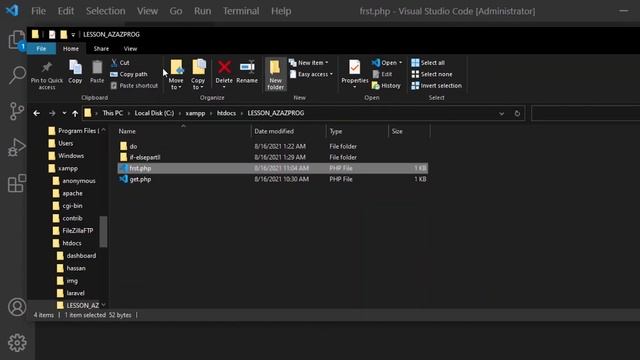The height and width of the screenshot is (360, 640).
Task: Open recent locations dropdown arrow
Action: tap(64, 113)
